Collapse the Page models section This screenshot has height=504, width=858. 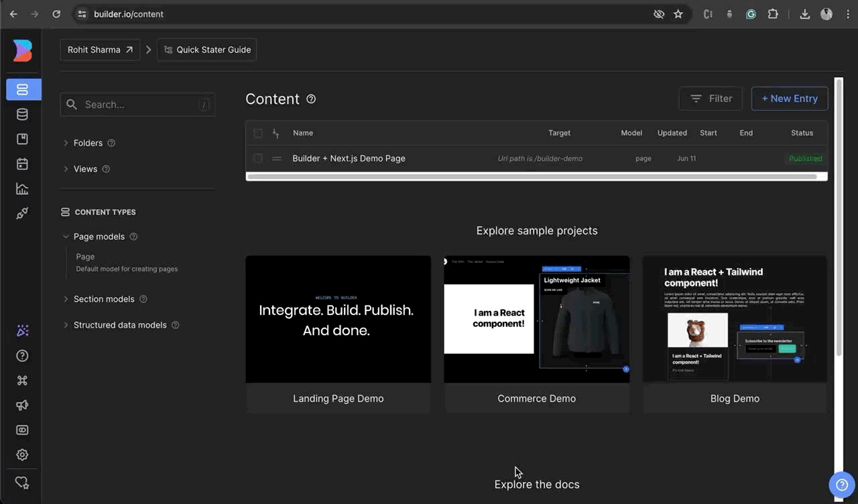[66, 237]
